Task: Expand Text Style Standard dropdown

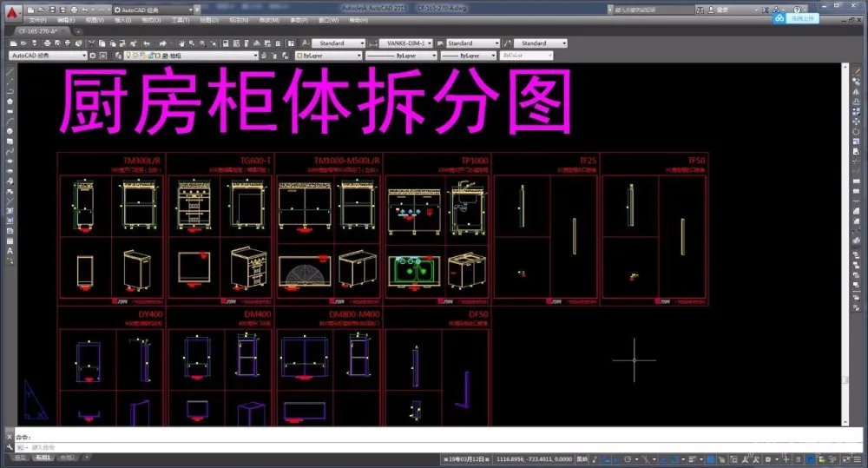Action: tap(363, 43)
